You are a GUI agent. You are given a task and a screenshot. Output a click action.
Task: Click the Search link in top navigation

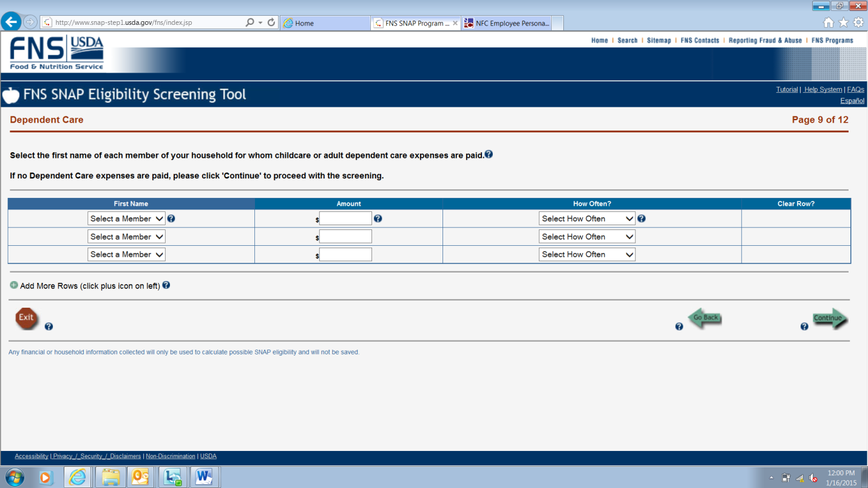628,41
